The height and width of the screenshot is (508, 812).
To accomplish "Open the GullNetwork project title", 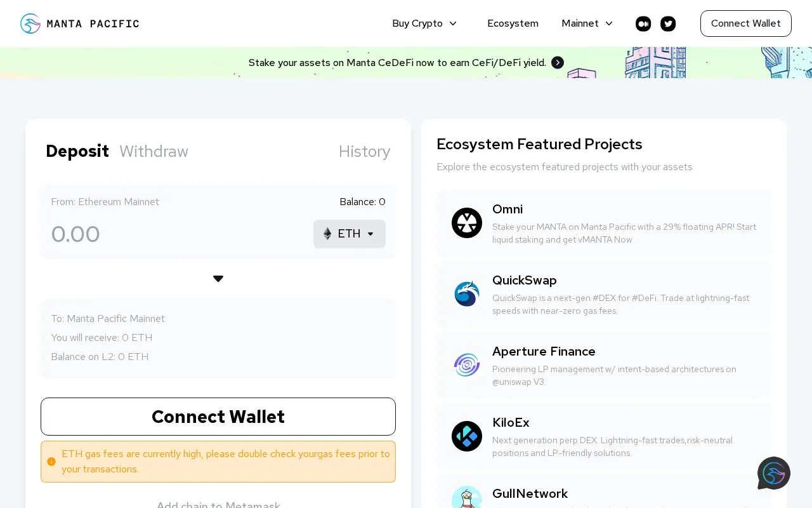I will [530, 493].
